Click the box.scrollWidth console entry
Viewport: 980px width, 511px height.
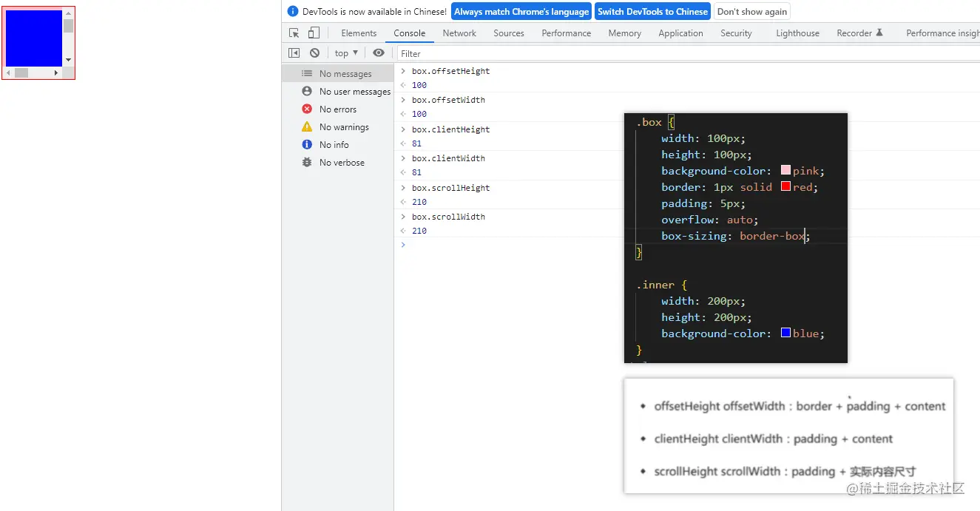(448, 217)
